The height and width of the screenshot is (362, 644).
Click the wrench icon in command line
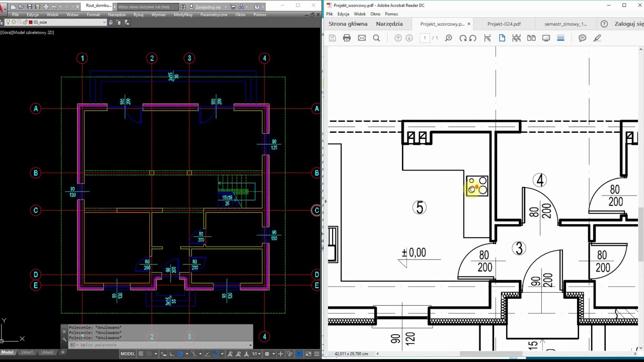(64, 339)
